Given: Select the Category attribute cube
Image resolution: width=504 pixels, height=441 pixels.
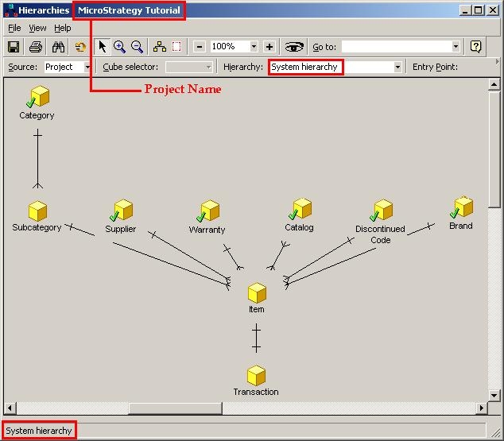Looking at the screenshot, I should tap(38, 96).
